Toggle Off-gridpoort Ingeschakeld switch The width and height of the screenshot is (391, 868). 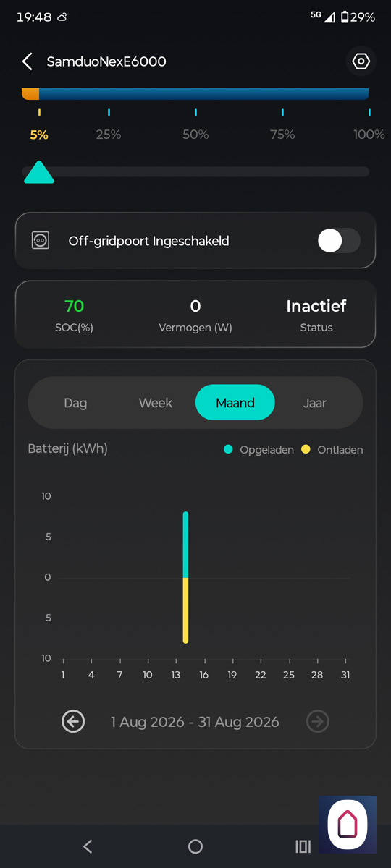[339, 241]
